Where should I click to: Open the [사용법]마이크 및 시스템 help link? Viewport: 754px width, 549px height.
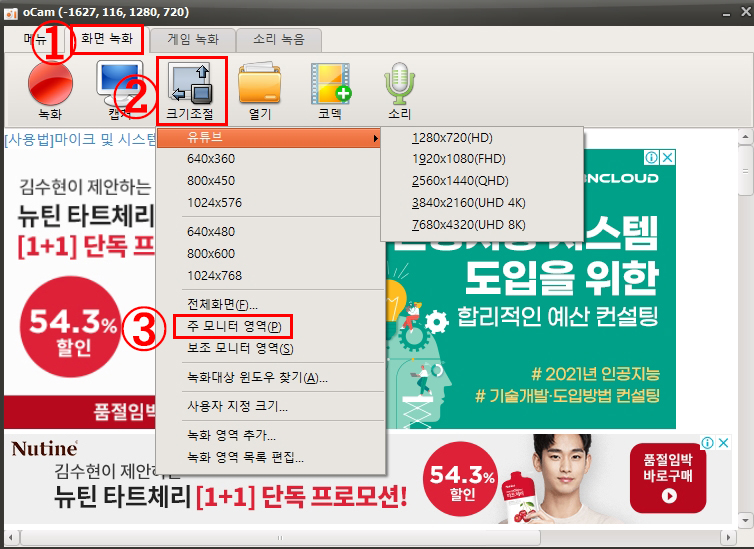(80, 139)
